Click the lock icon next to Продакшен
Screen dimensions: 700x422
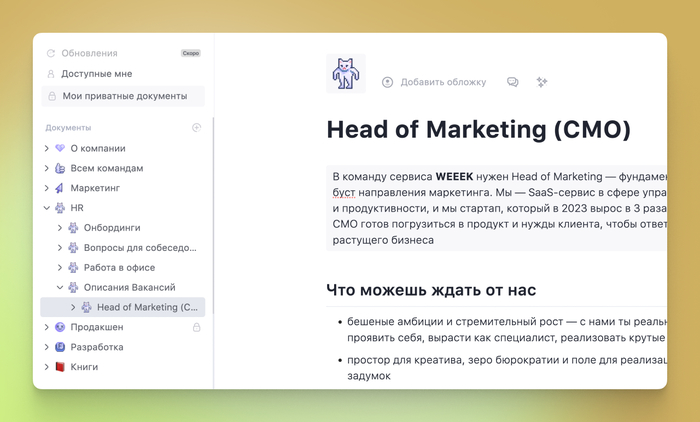point(196,327)
